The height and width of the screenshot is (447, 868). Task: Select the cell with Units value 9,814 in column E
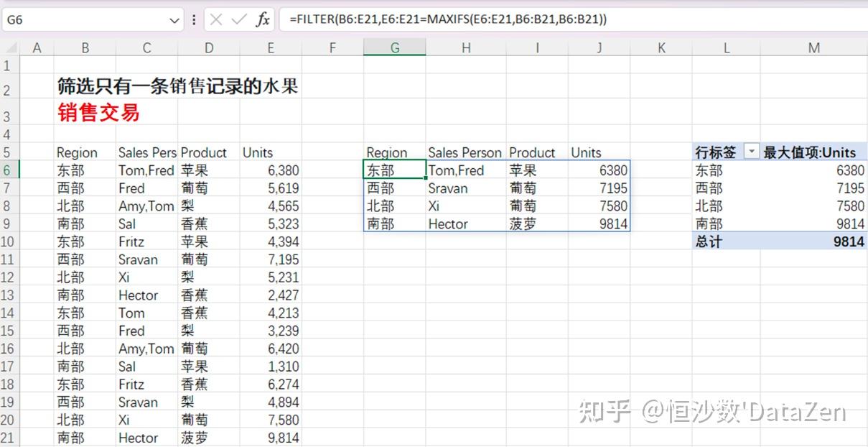click(270, 438)
